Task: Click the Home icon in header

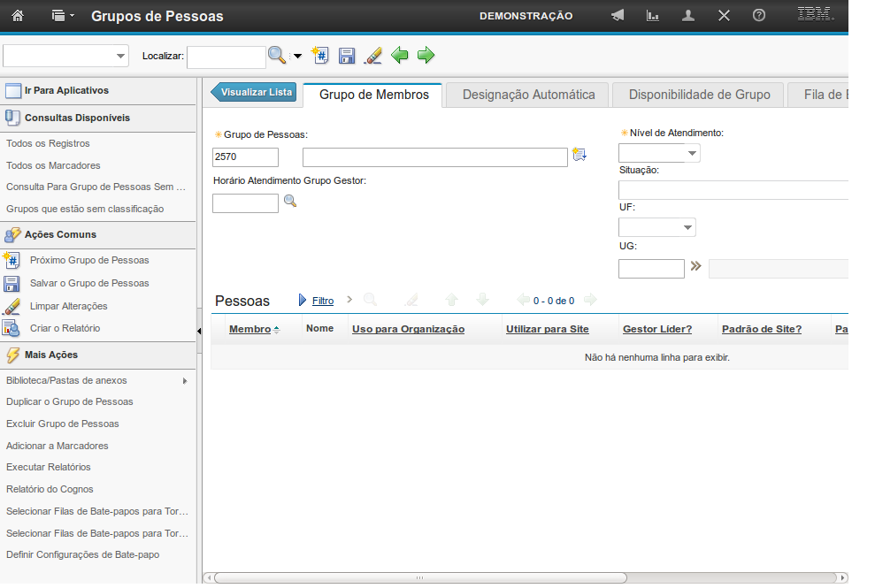Action: point(17,16)
